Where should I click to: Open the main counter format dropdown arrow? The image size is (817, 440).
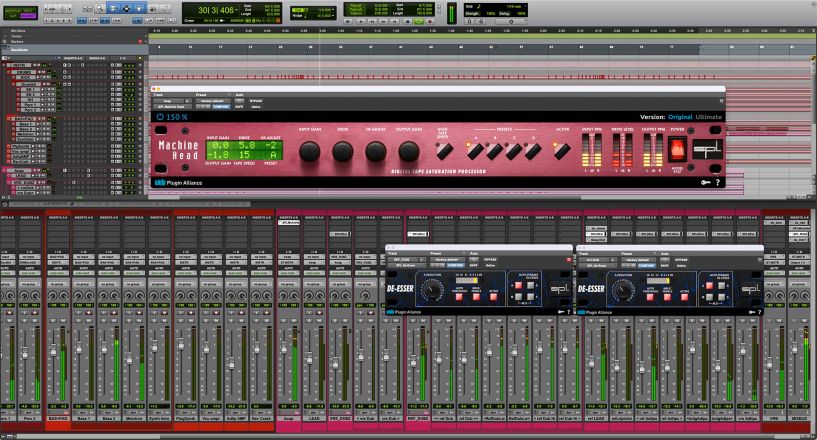(237, 10)
